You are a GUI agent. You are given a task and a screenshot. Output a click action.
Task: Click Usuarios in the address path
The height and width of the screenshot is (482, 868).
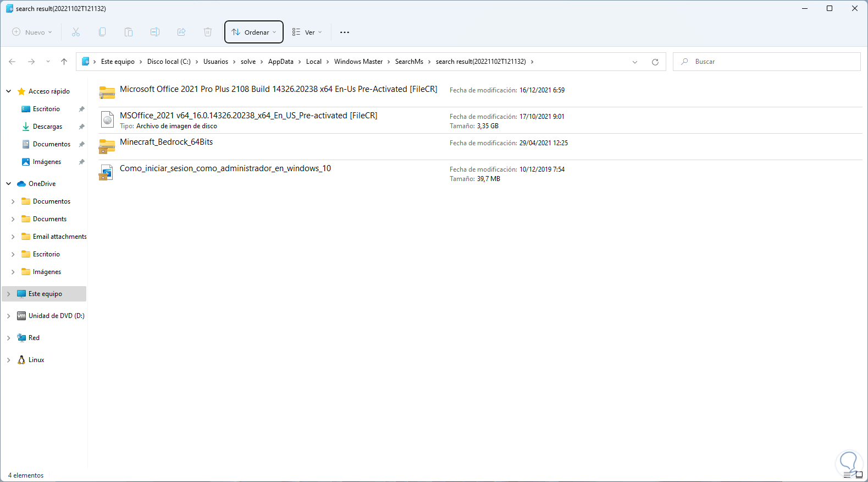[215, 62]
